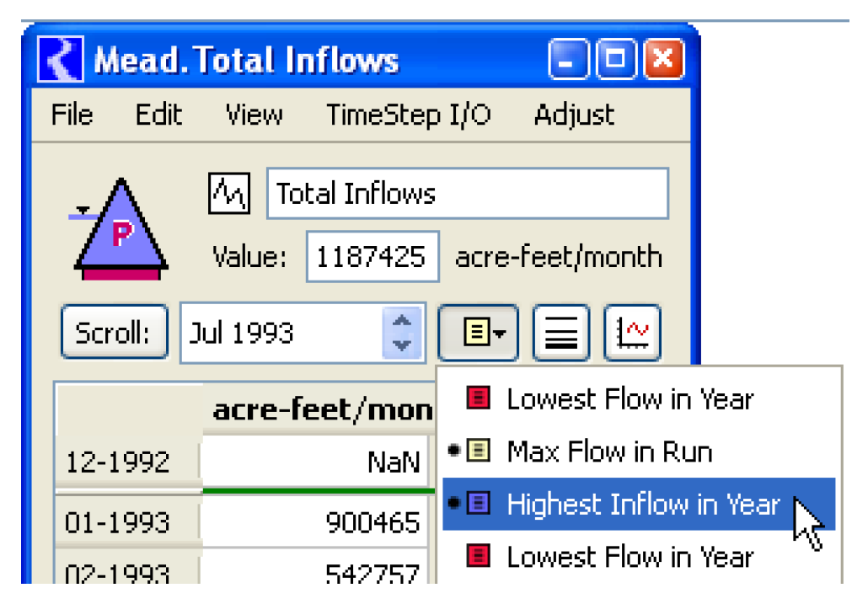The height and width of the screenshot is (604, 868).
Task: Click the plot graph icon button
Action: click(x=632, y=333)
